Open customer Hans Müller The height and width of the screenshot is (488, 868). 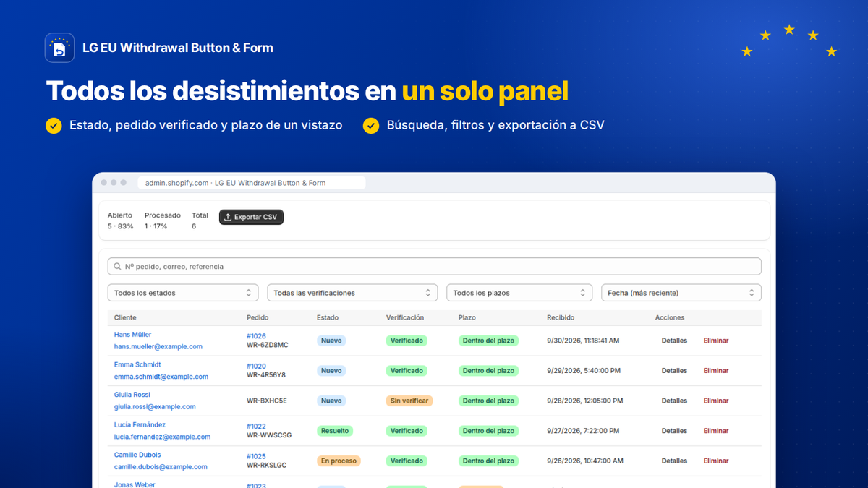133,335
